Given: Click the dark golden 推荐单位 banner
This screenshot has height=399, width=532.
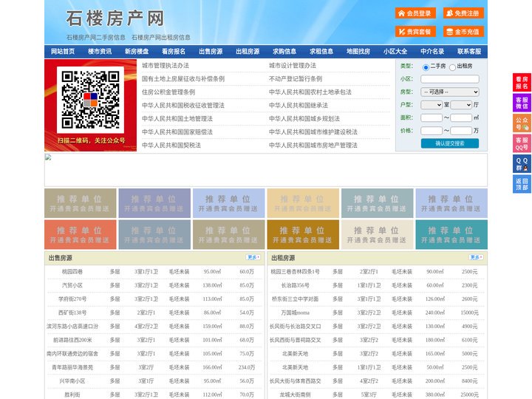Looking at the screenshot, I should (x=303, y=235).
